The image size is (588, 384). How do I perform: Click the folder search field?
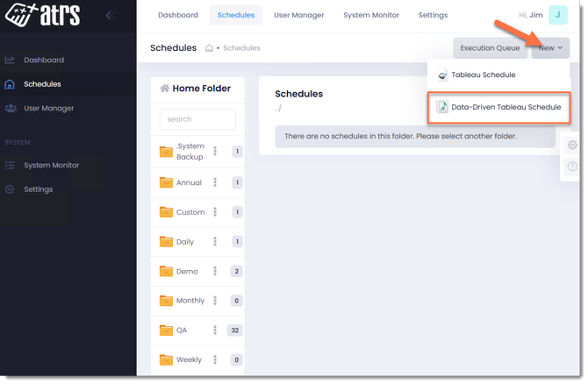[x=197, y=119]
